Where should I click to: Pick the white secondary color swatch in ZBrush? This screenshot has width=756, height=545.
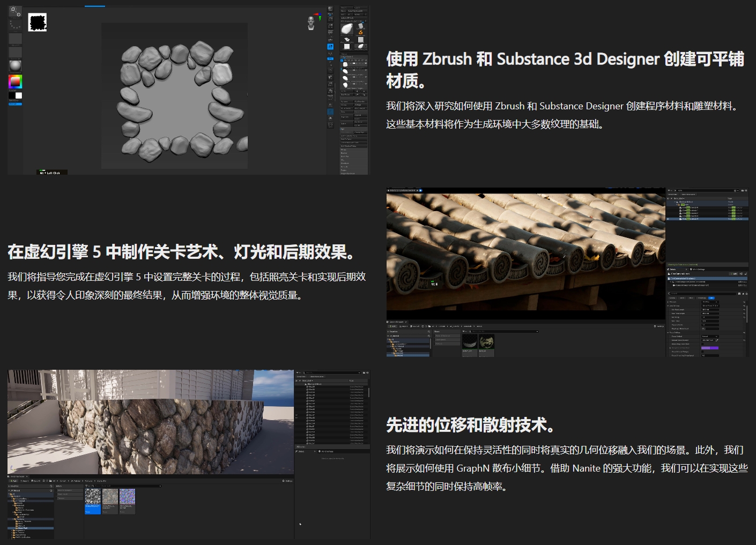19,96
